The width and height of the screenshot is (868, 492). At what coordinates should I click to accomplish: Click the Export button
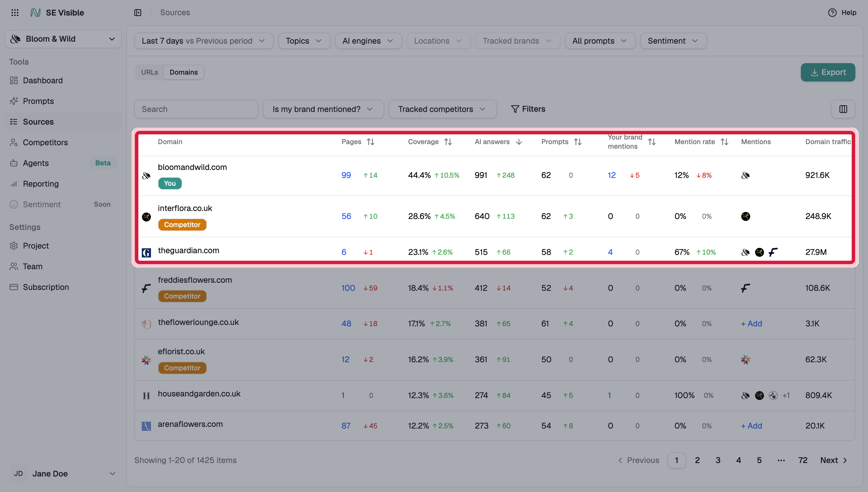tap(828, 72)
